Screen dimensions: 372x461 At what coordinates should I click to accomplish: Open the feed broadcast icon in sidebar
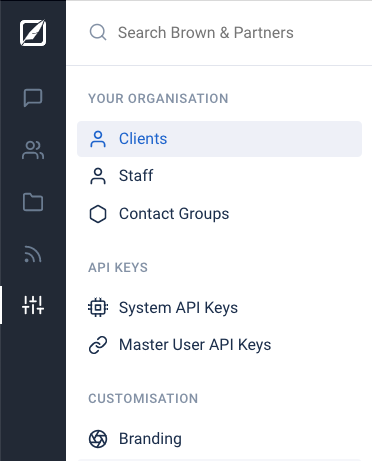click(33, 254)
